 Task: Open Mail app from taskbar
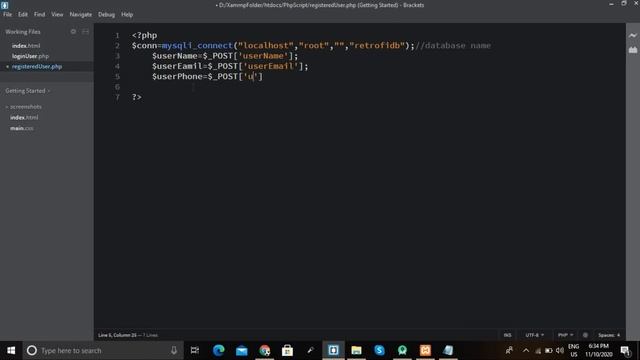[x=242, y=350]
